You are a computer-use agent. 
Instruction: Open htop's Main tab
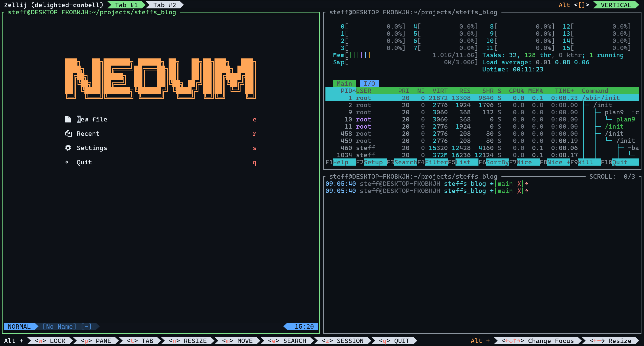[344, 84]
